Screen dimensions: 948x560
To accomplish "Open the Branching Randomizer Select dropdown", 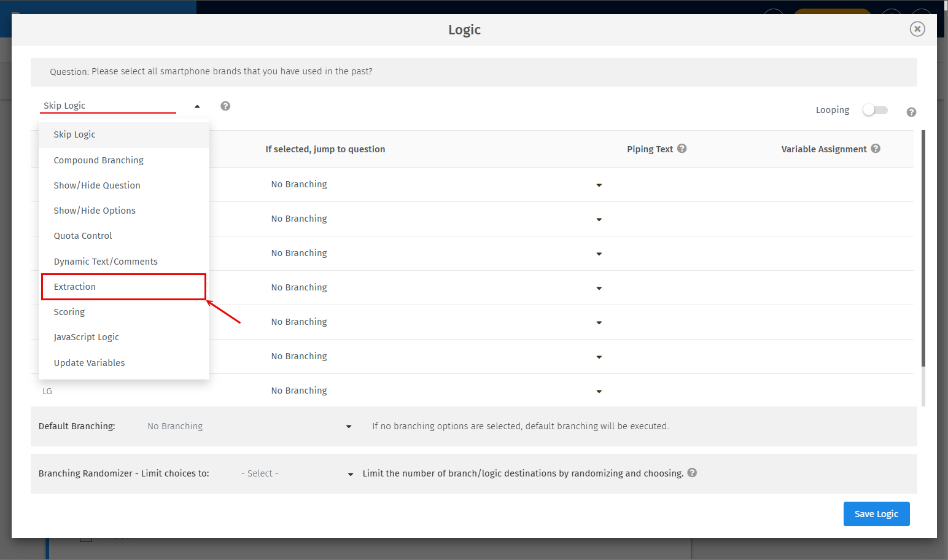I will point(350,474).
